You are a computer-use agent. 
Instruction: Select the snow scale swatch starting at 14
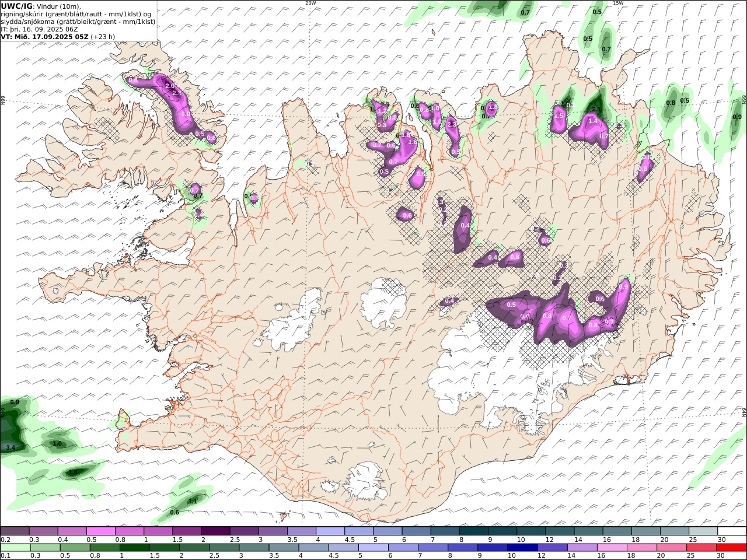(x=588, y=531)
